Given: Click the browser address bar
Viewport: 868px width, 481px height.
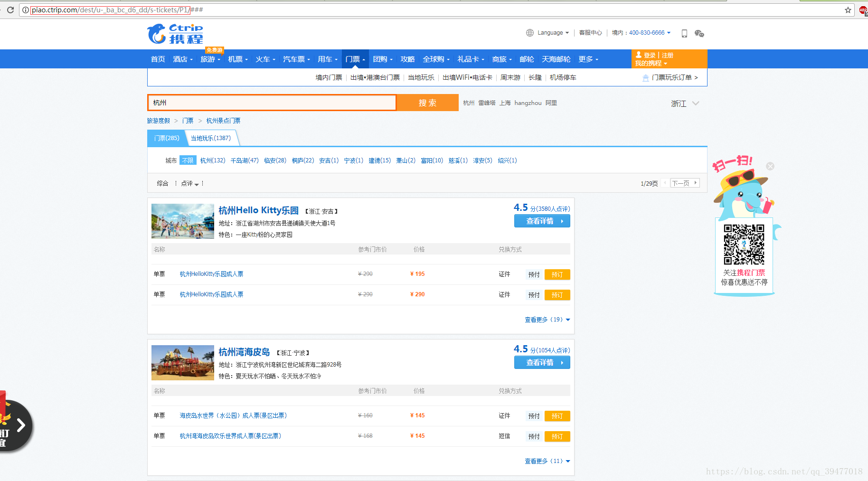Looking at the screenshot, I should [x=437, y=10].
